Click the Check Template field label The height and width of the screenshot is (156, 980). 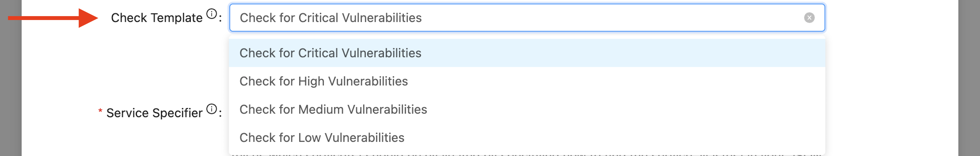click(156, 18)
